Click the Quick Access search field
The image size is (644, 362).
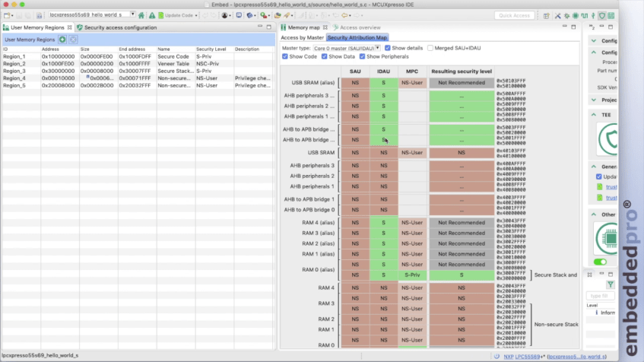tap(515, 15)
